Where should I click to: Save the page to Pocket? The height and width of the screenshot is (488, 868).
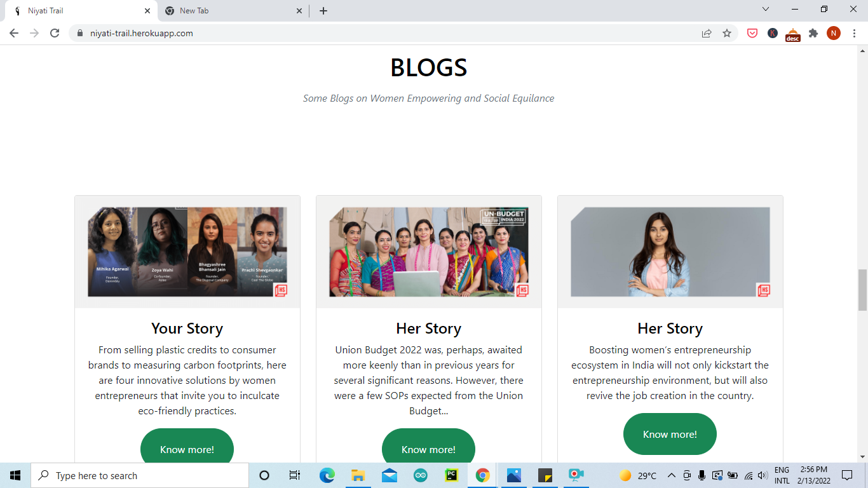[752, 32]
